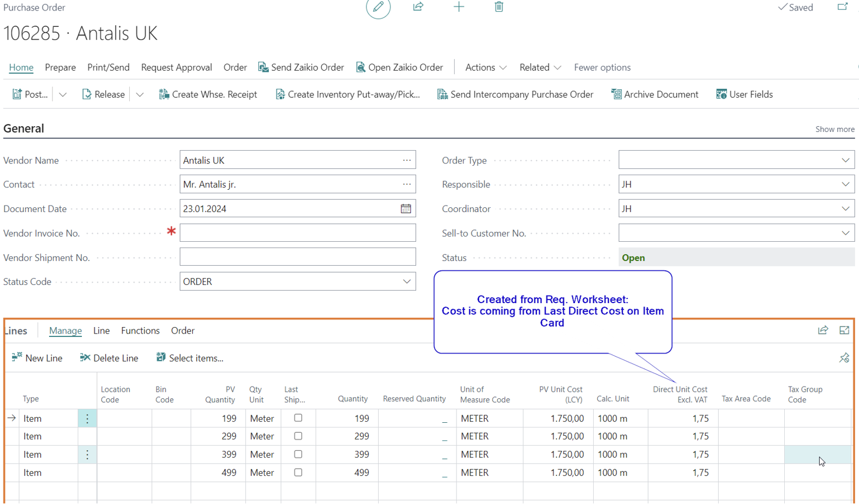859x504 pixels.
Task: Toggle Last Ship checkbox in 399 row
Action: coord(298,454)
